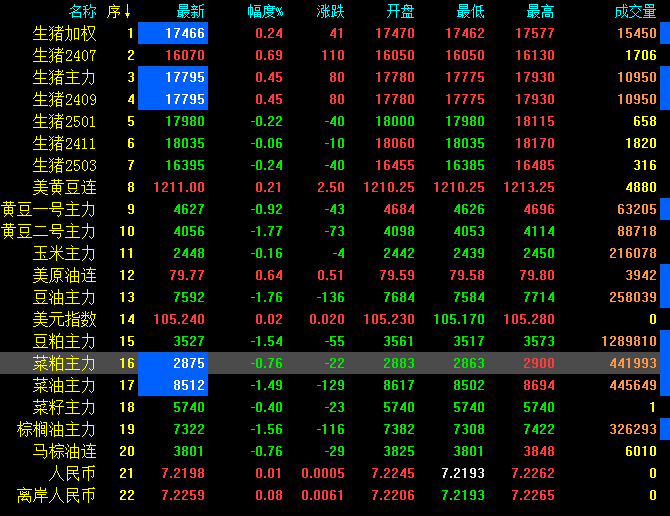Select the 棕榈油主力 row name

pyautogui.click(x=56, y=429)
